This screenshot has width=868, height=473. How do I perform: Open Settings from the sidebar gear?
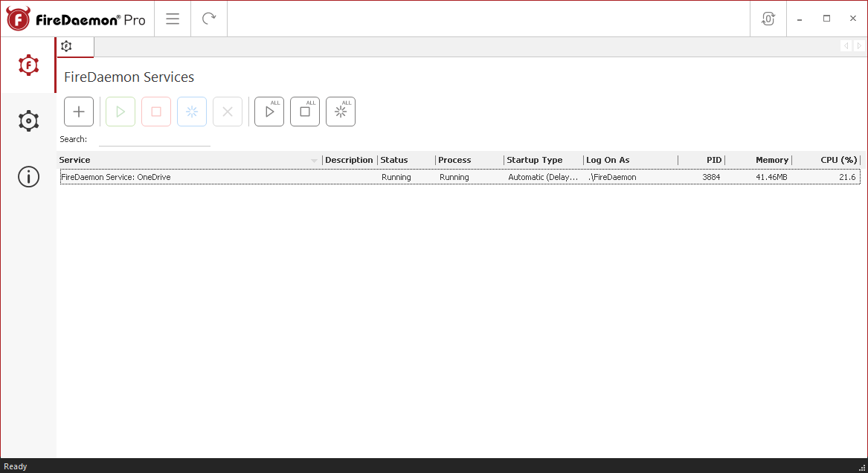coord(28,120)
